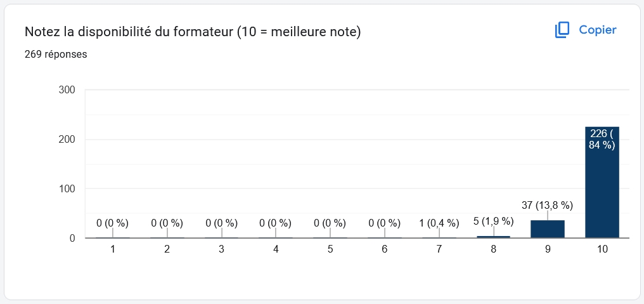Viewport: 644px width, 304px height.
Task: Click x-axis label 1
Action: [113, 249]
